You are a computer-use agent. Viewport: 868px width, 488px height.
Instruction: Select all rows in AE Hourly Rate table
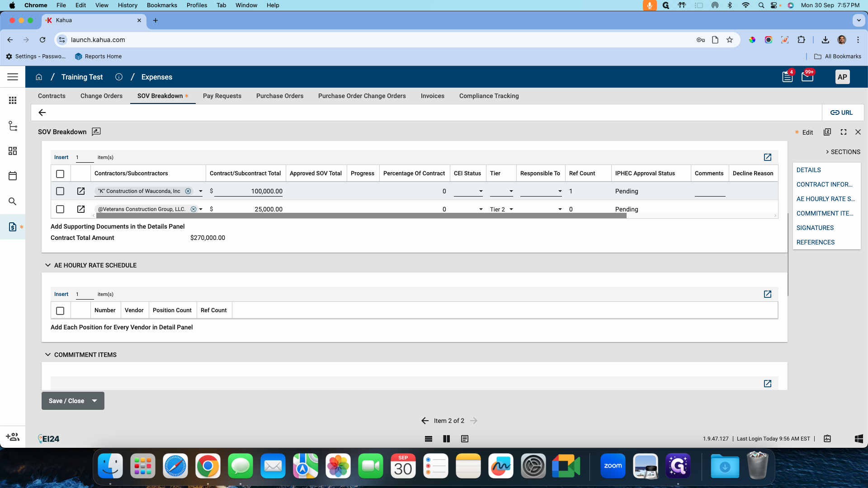point(60,311)
